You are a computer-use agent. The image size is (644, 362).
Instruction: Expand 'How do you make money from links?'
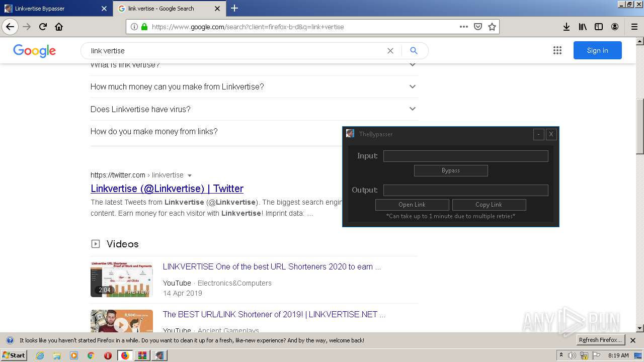click(216, 132)
